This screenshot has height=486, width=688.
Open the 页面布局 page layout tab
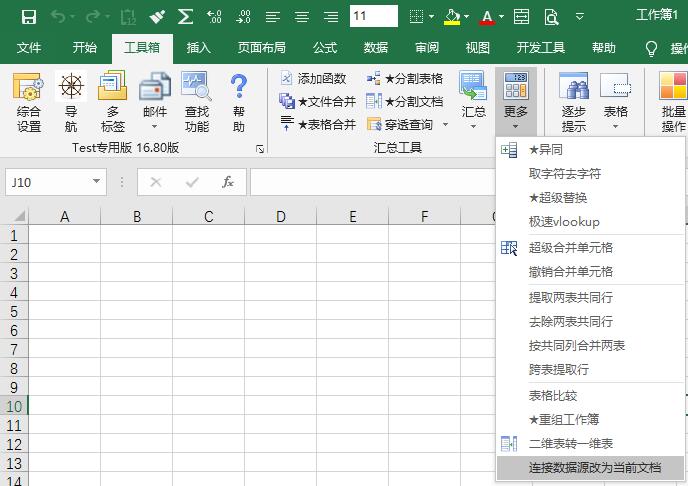[261, 47]
